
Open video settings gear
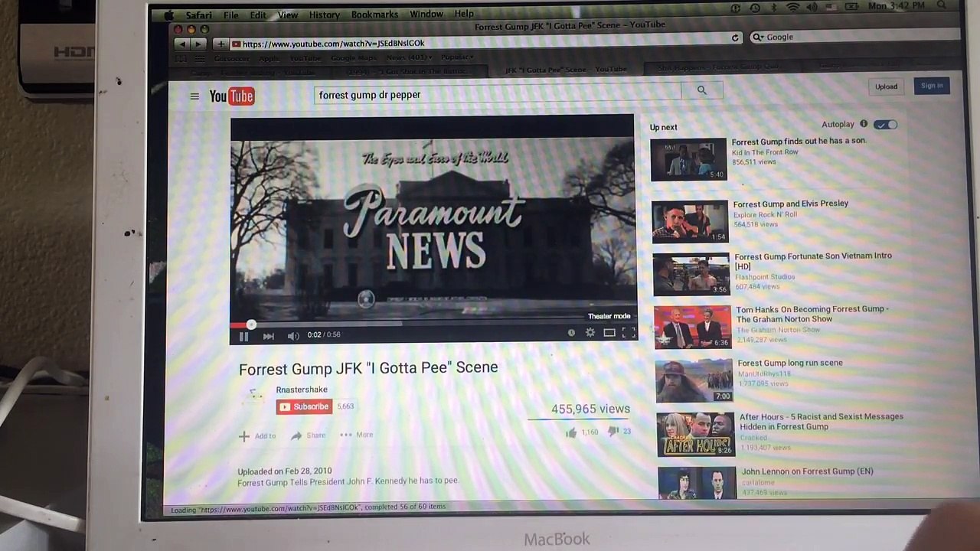pyautogui.click(x=590, y=333)
